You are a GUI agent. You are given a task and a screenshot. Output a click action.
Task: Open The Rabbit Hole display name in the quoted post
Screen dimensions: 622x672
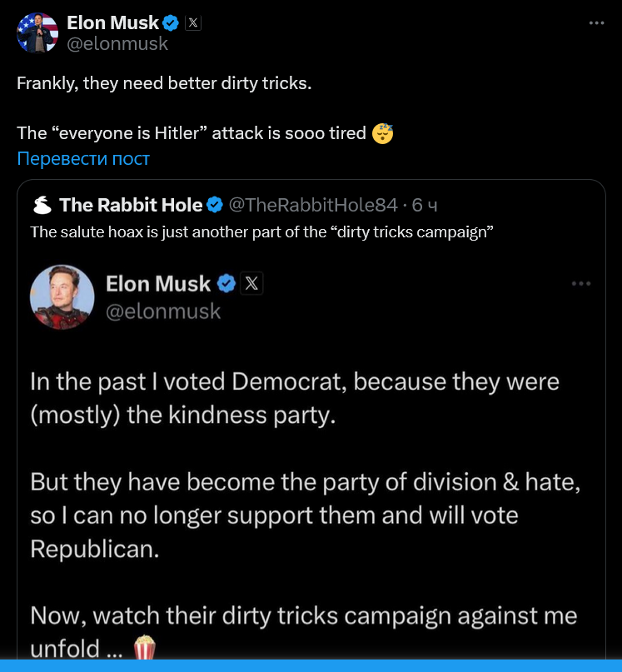[131, 205]
